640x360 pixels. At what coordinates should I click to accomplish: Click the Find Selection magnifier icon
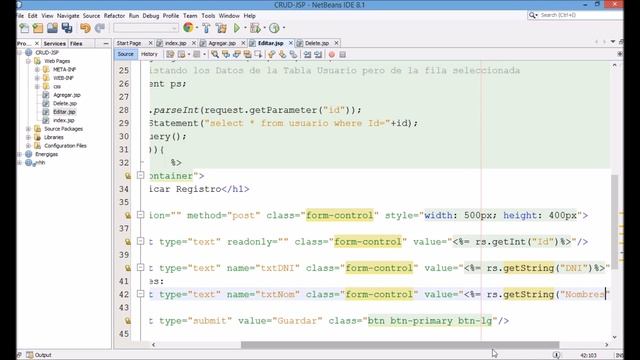click(215, 54)
